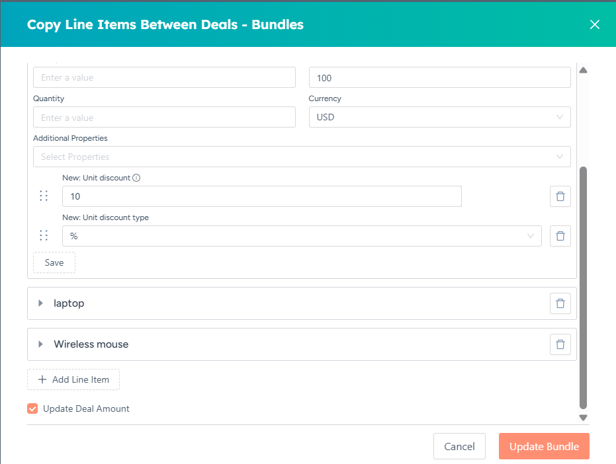The height and width of the screenshot is (464, 616).
Task: Click the scrollbar up arrow
Action: click(583, 70)
